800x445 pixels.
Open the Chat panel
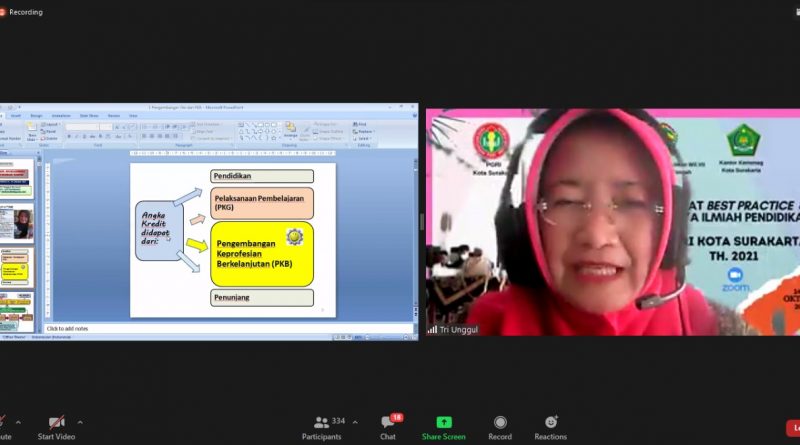point(388,427)
